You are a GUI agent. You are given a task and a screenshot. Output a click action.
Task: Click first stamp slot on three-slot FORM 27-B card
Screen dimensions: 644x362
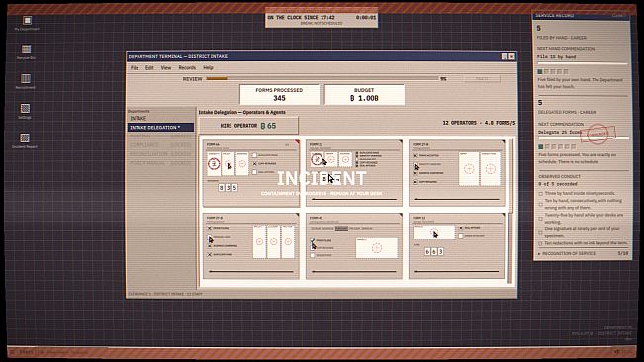pyautogui.click(x=259, y=241)
